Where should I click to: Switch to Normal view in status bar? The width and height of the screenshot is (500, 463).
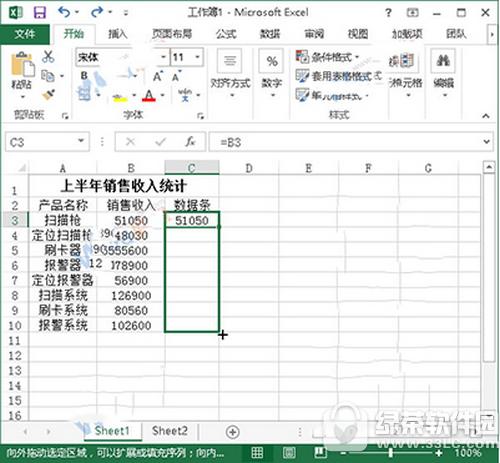tap(257, 453)
